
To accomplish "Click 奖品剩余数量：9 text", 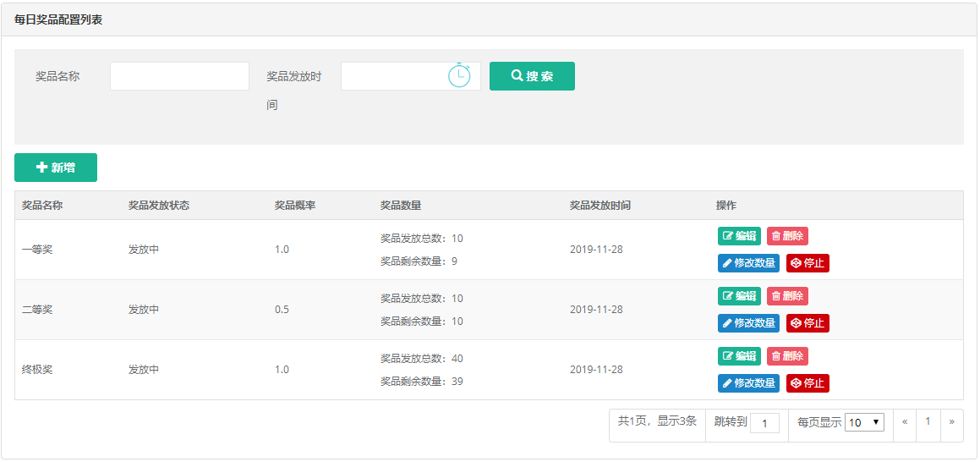I will click(x=419, y=261).
